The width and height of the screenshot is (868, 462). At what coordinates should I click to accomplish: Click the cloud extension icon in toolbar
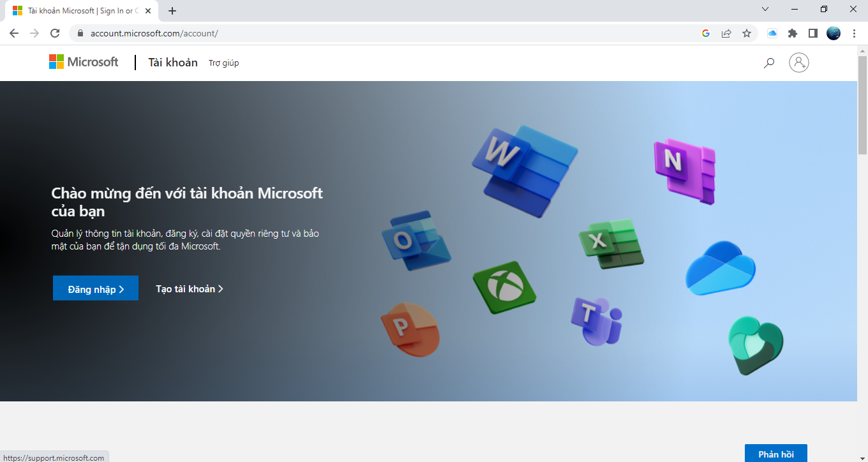[772, 33]
